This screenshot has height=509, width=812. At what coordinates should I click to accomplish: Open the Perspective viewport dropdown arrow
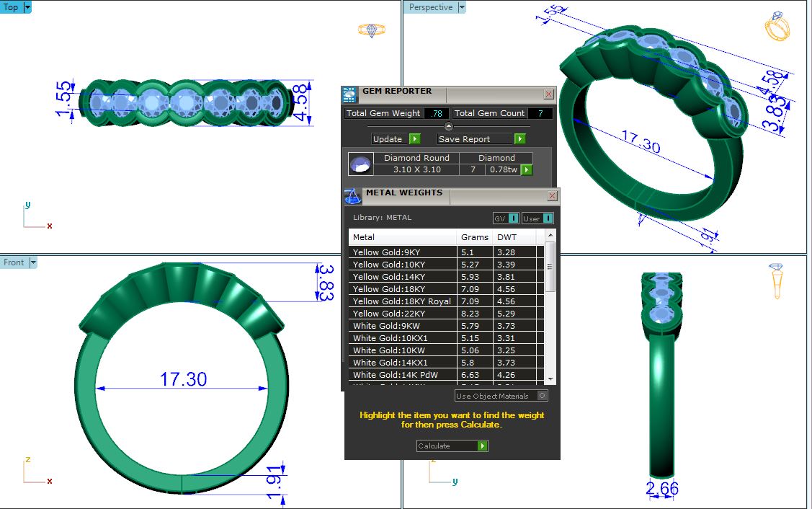[462, 7]
